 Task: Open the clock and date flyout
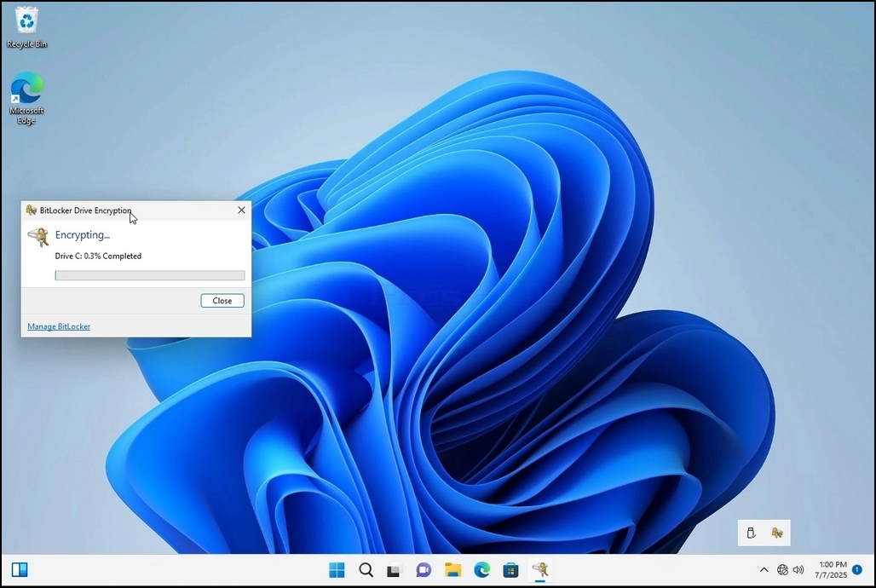pyautogui.click(x=832, y=569)
